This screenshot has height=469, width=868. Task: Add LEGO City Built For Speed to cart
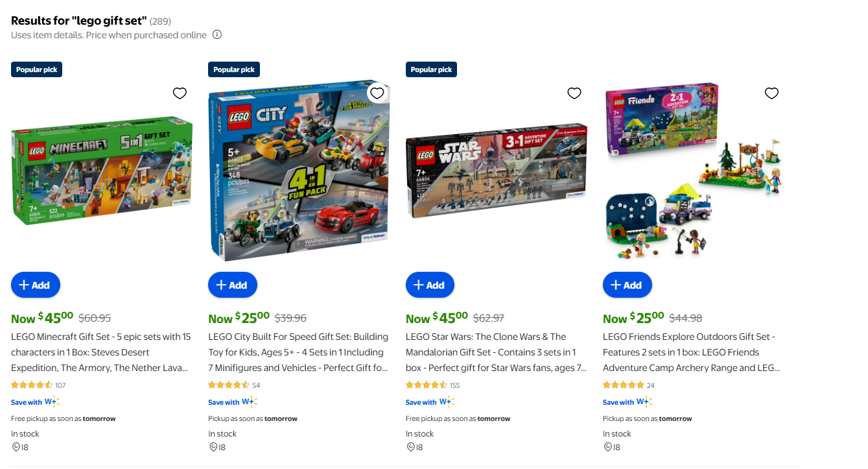click(x=233, y=285)
